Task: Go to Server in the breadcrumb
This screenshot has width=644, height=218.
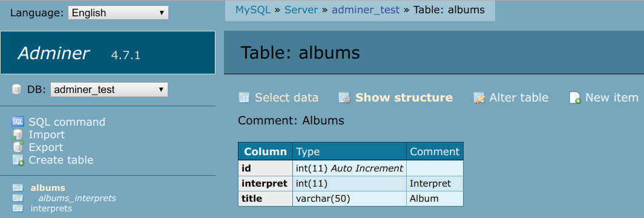Action: tap(301, 10)
